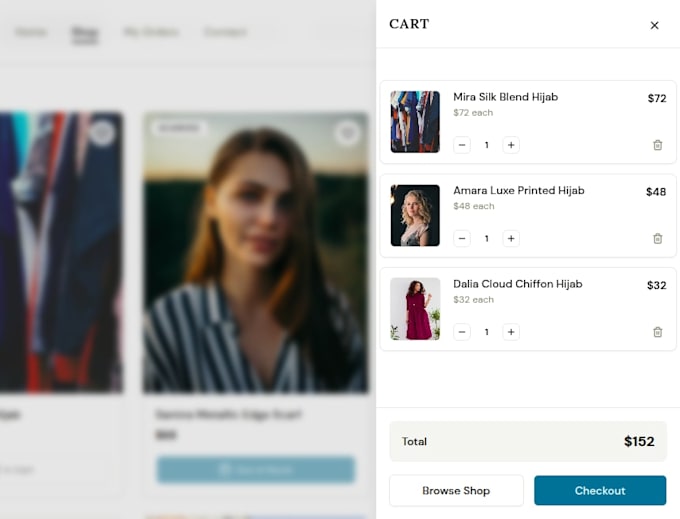The width and height of the screenshot is (680, 519).
Task: Click the $152 total amount
Action: pos(639,441)
